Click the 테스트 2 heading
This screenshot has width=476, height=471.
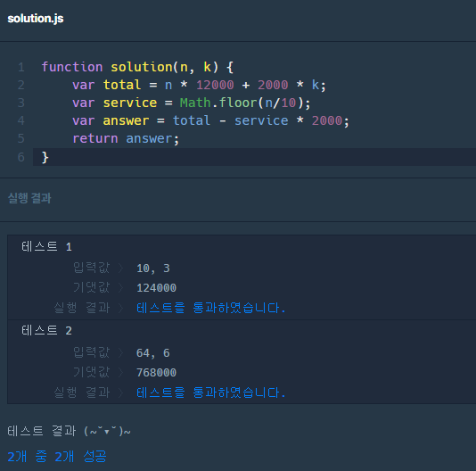46,331
